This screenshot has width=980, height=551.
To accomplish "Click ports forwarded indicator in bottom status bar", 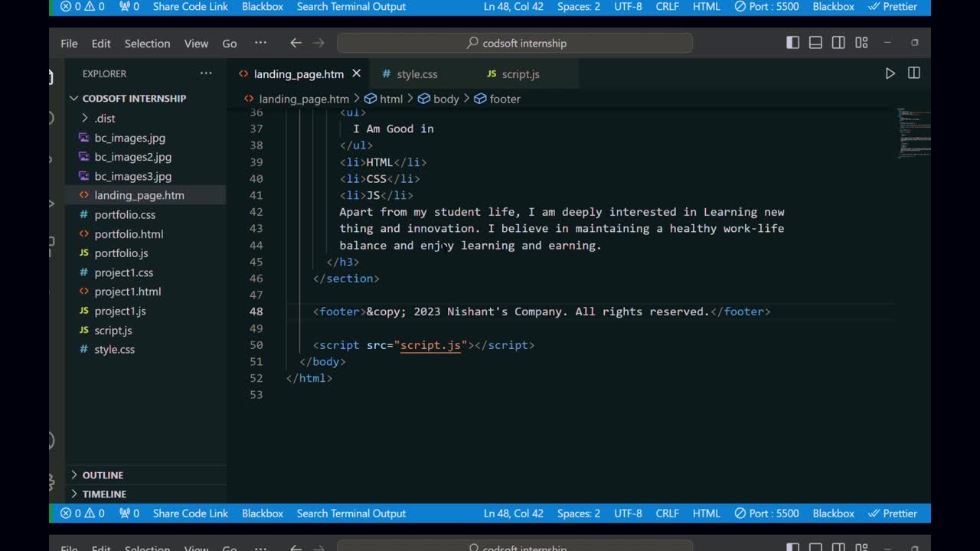I will 129,514.
